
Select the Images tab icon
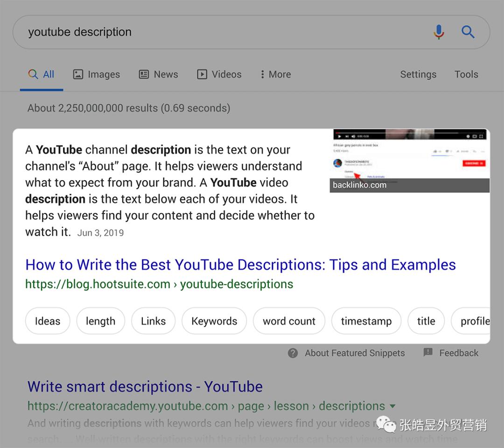[78, 74]
